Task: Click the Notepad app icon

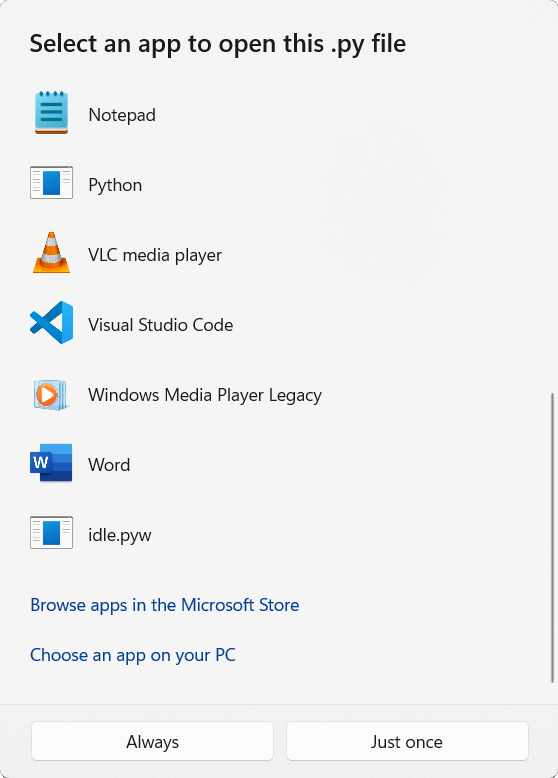Action: (x=52, y=113)
